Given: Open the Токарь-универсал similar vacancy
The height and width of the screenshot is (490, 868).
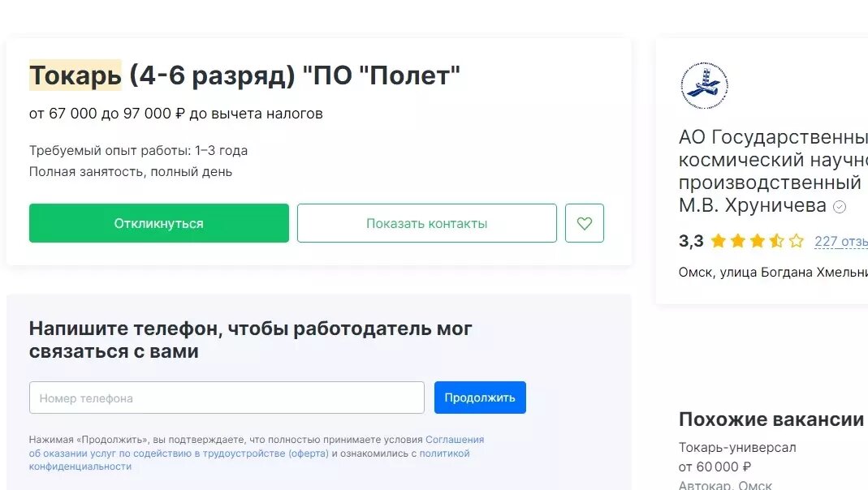Looking at the screenshot, I should (737, 447).
